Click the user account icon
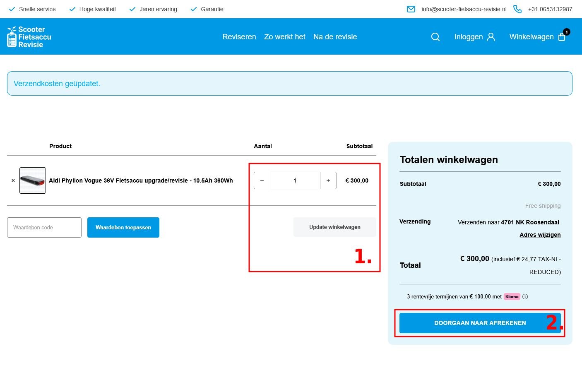Screen dimensions: 582x392 tap(491, 37)
